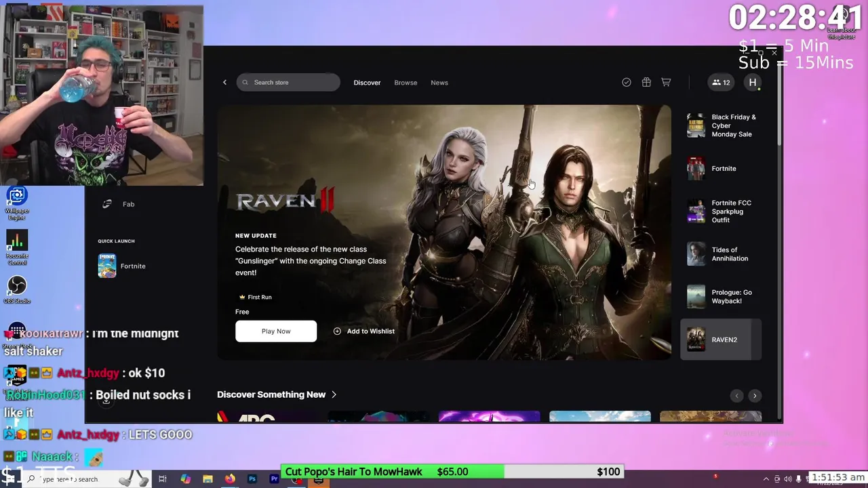Open Photoshop from the taskbar

coord(252,479)
